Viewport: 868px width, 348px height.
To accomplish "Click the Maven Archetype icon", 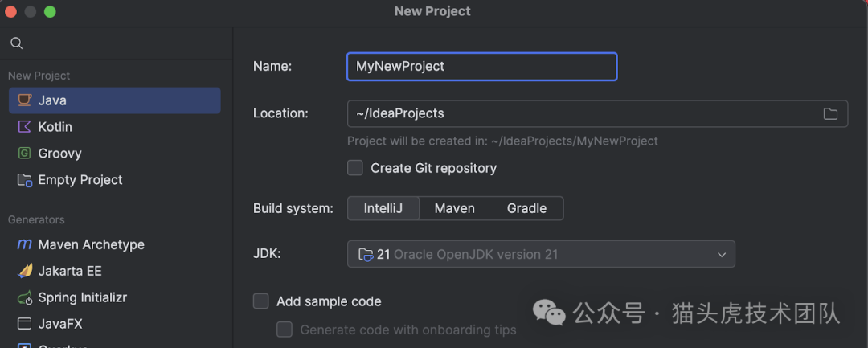I will tap(25, 244).
